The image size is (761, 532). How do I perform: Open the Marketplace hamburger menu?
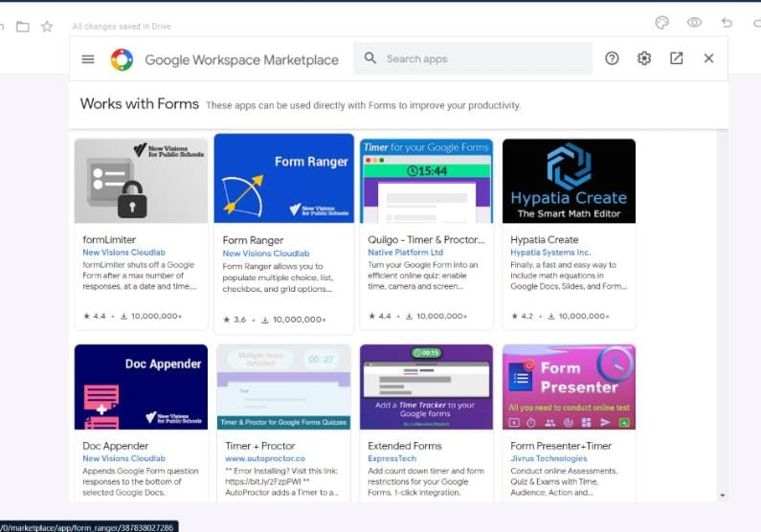click(88, 59)
